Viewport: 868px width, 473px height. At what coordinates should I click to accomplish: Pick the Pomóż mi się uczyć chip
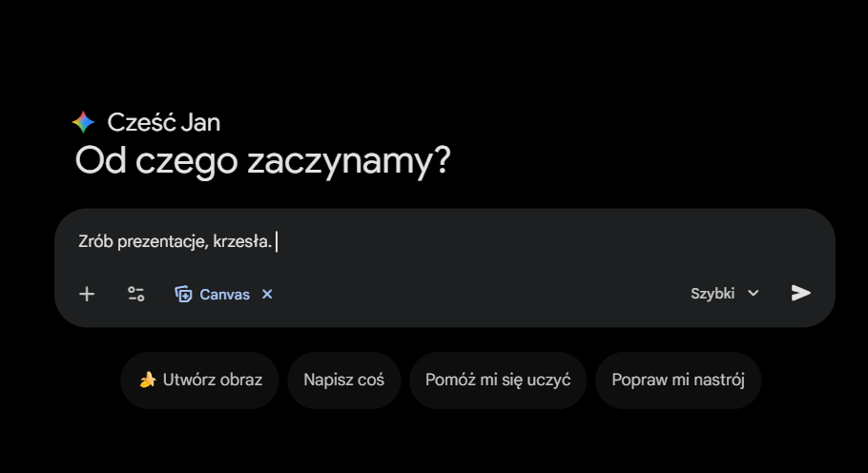(x=497, y=380)
